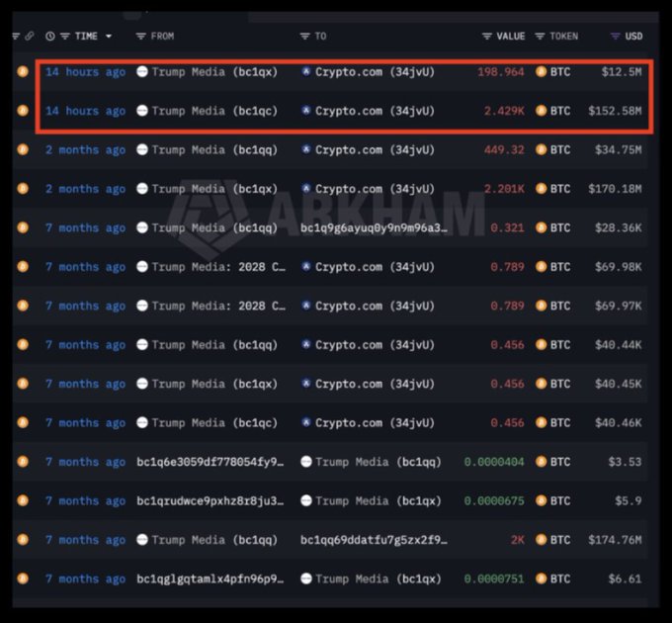The width and height of the screenshot is (672, 623).
Task: Open the TOKEN column filter
Action: [x=540, y=37]
